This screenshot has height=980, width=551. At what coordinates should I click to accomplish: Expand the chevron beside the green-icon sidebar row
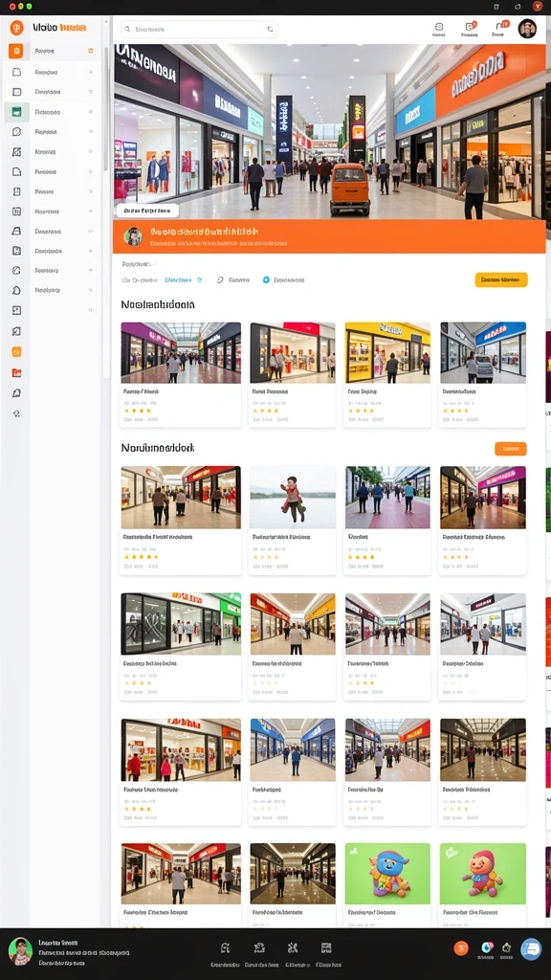91,112
